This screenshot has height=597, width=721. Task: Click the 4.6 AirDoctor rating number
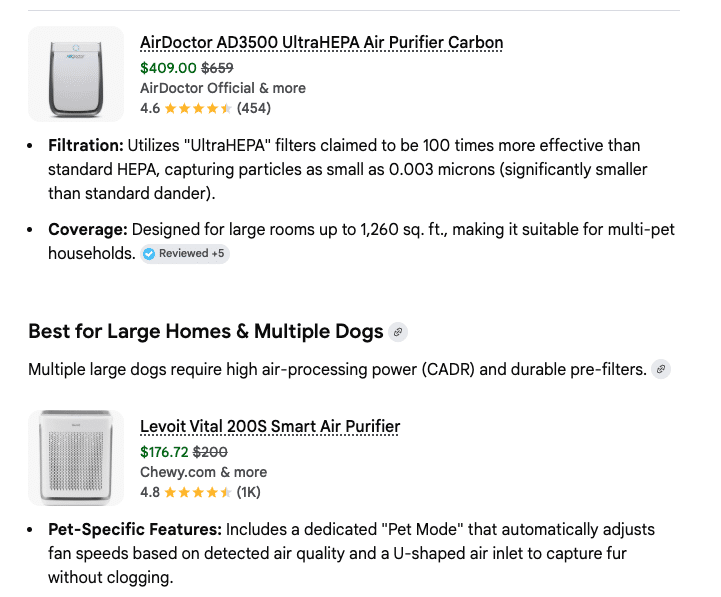(150, 108)
